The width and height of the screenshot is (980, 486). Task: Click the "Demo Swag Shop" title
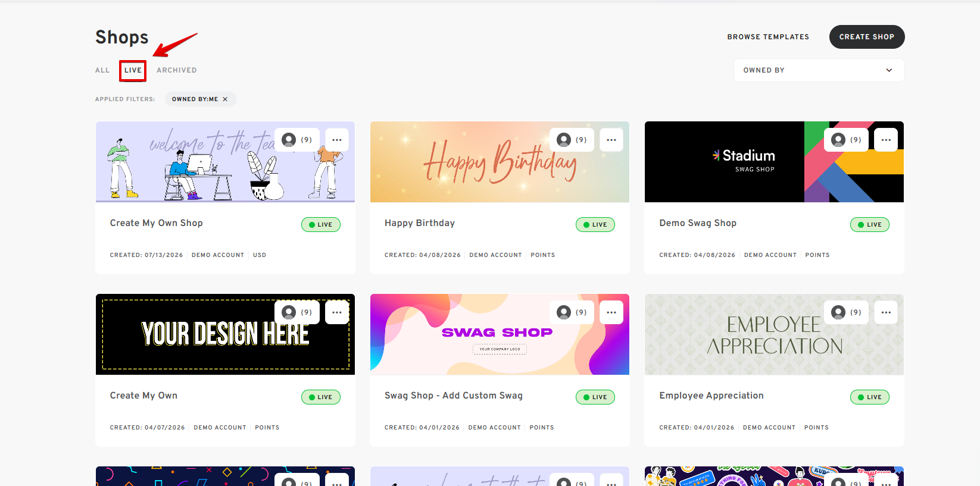[698, 223]
